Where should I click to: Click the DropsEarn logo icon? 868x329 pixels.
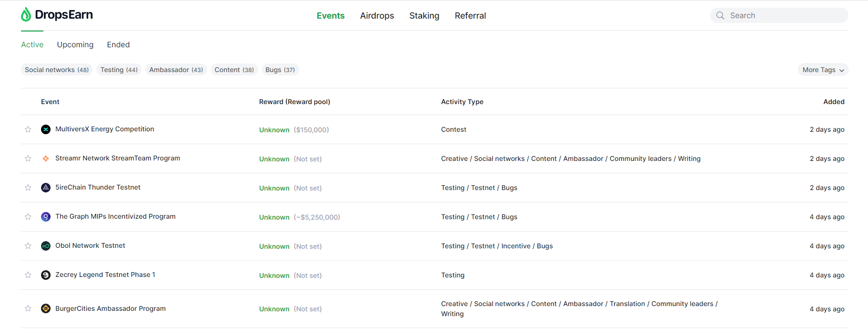26,15
